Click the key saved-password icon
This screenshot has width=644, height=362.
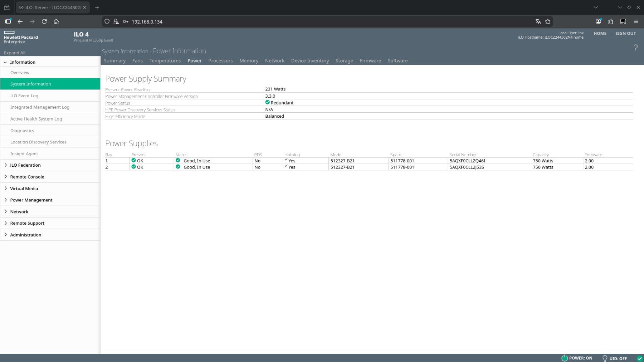[x=126, y=21]
